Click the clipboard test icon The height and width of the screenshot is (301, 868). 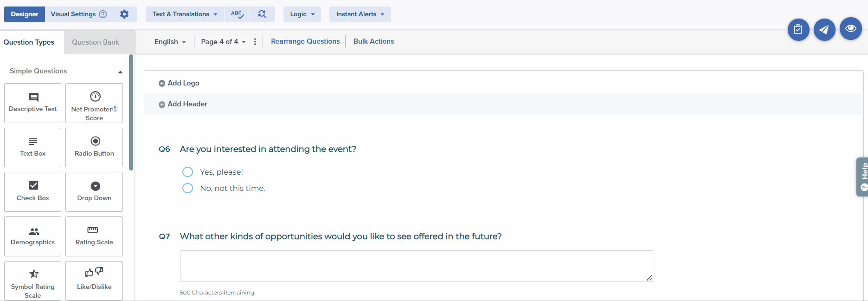tap(798, 30)
